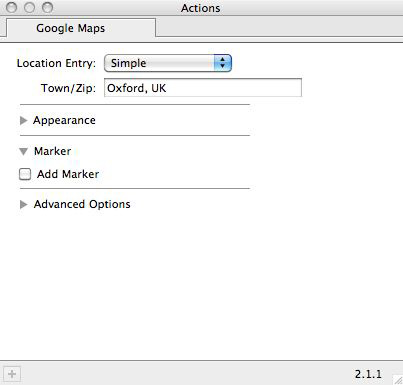Click the window resize grip corner
This screenshot has height=385, width=403.
click(x=398, y=380)
